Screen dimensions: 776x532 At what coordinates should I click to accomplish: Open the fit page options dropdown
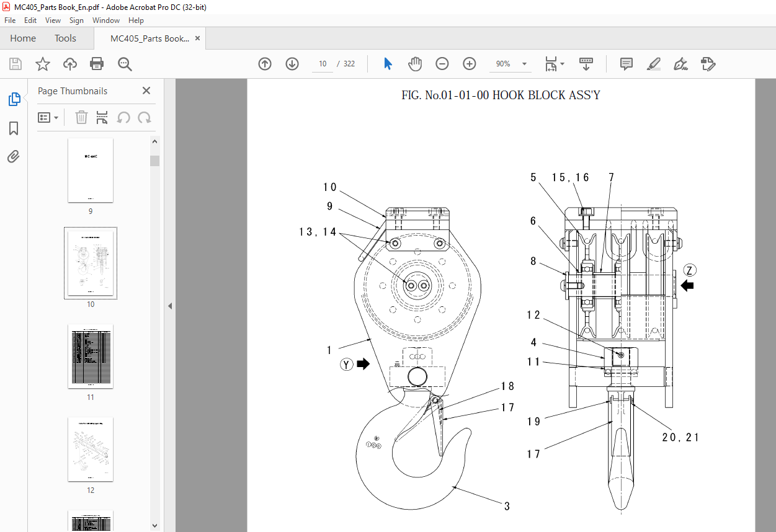562,64
